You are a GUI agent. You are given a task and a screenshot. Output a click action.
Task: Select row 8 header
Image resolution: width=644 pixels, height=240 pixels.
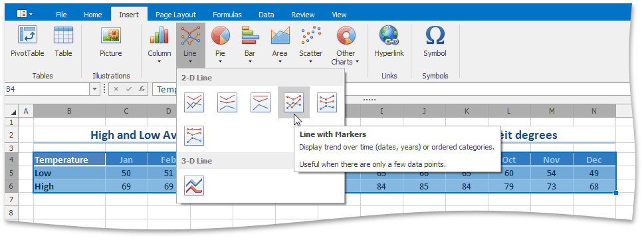[x=11, y=213]
